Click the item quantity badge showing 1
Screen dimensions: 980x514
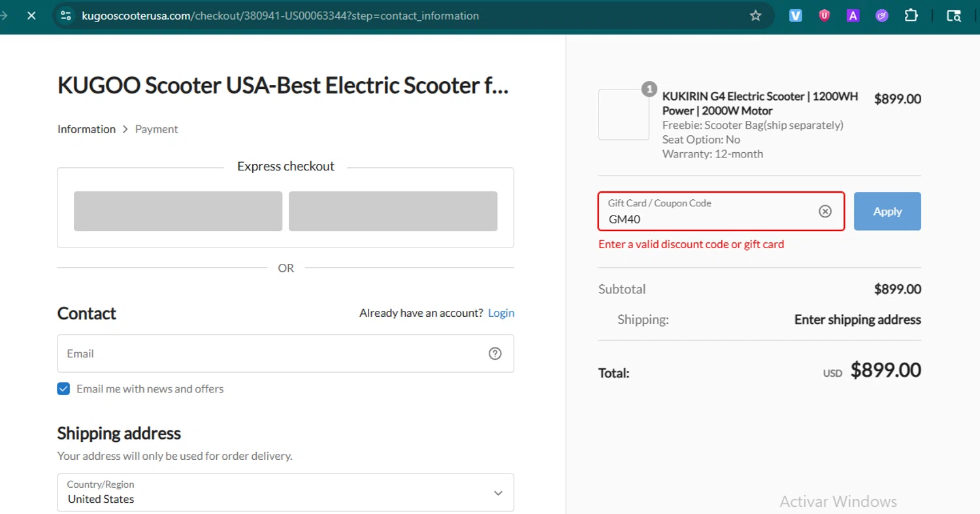[649, 89]
